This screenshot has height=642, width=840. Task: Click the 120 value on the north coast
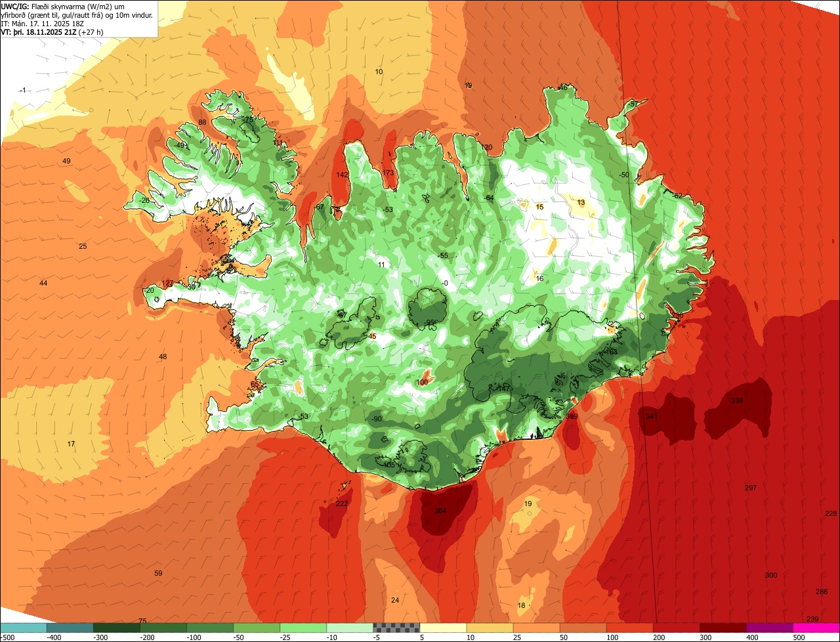[486, 147]
